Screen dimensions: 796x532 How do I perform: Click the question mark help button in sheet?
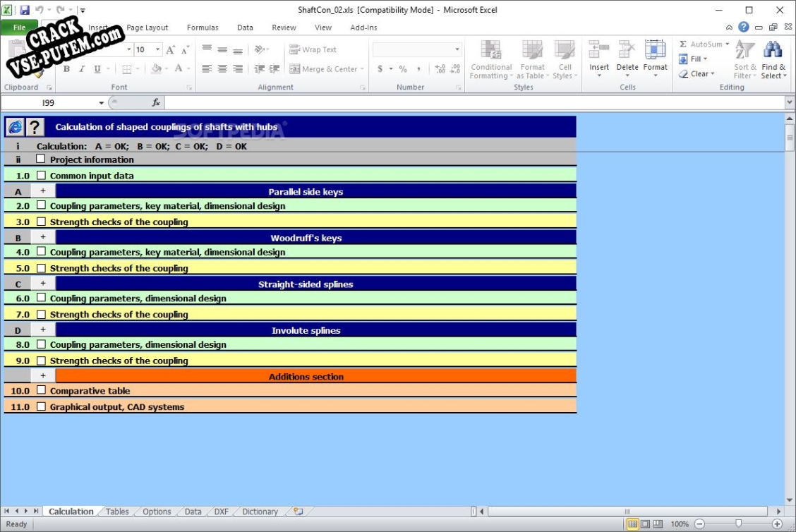click(x=35, y=127)
